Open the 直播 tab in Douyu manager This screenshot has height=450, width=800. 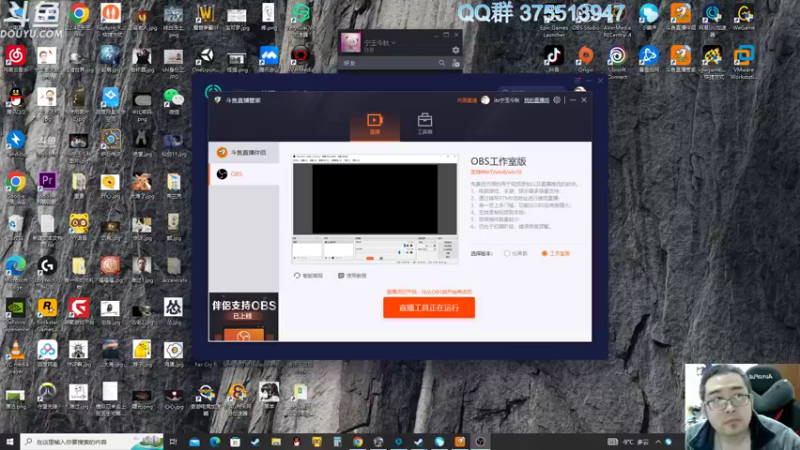click(x=374, y=124)
